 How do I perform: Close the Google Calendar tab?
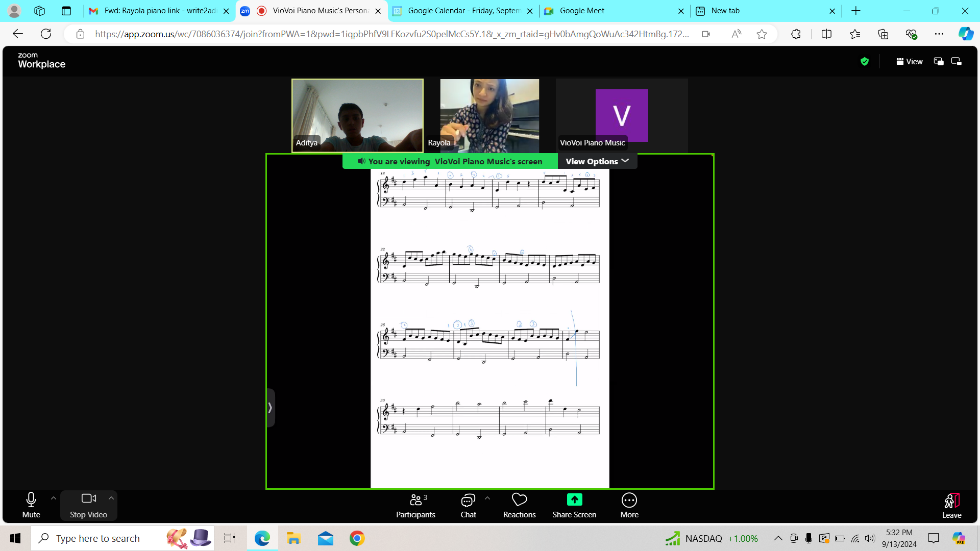(x=530, y=11)
